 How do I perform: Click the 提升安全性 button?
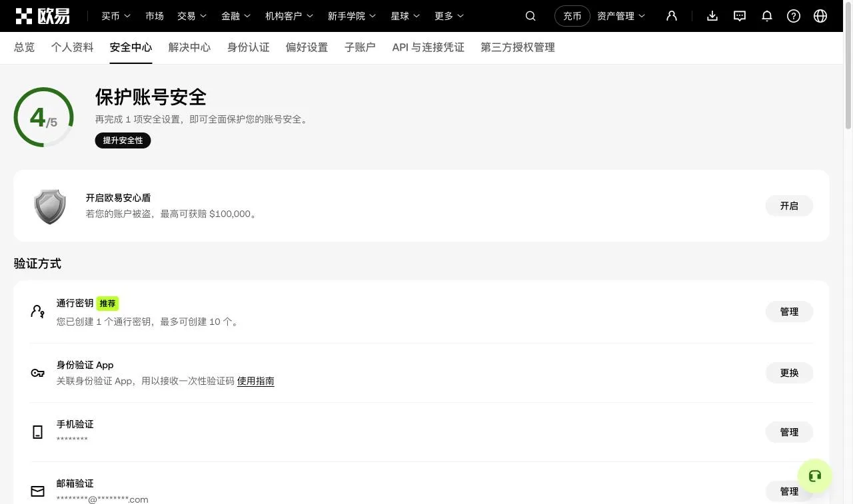[123, 140]
